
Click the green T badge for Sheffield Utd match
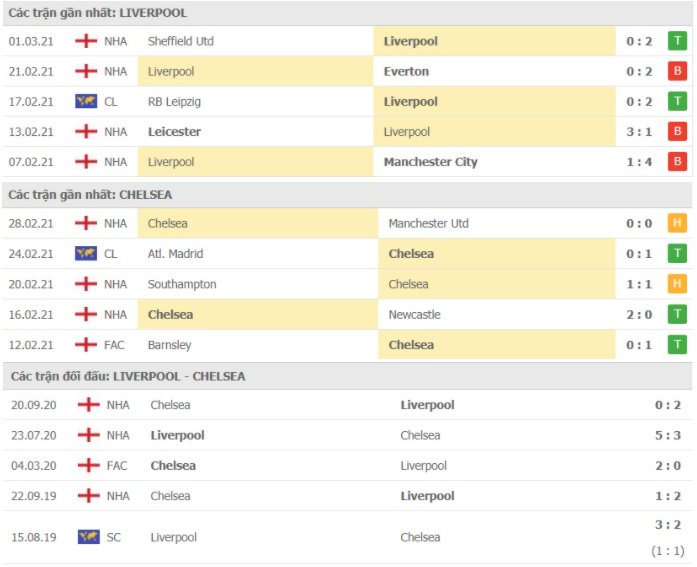click(x=677, y=41)
